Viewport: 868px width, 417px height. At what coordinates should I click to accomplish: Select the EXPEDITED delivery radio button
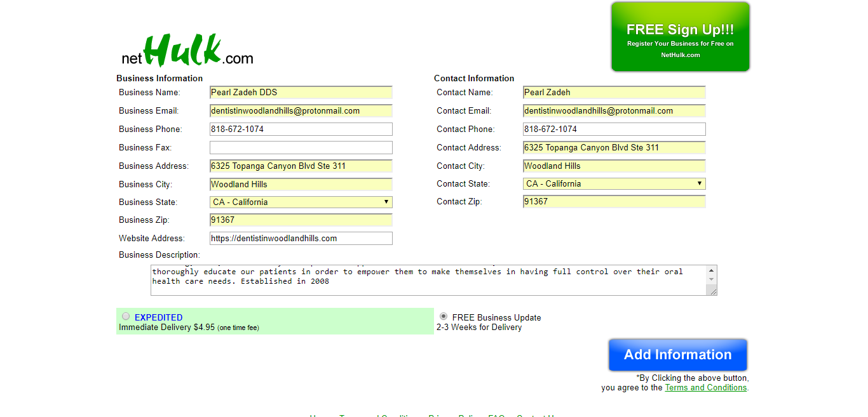(126, 316)
